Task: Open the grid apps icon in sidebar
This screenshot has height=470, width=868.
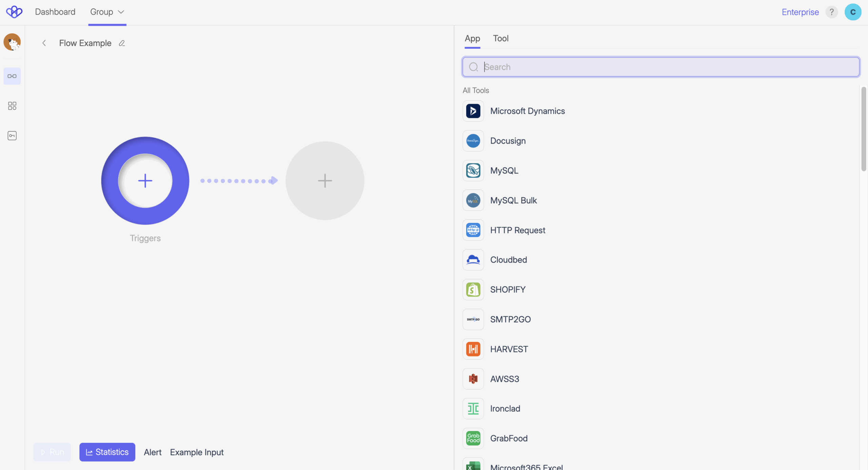Action: [x=12, y=106]
